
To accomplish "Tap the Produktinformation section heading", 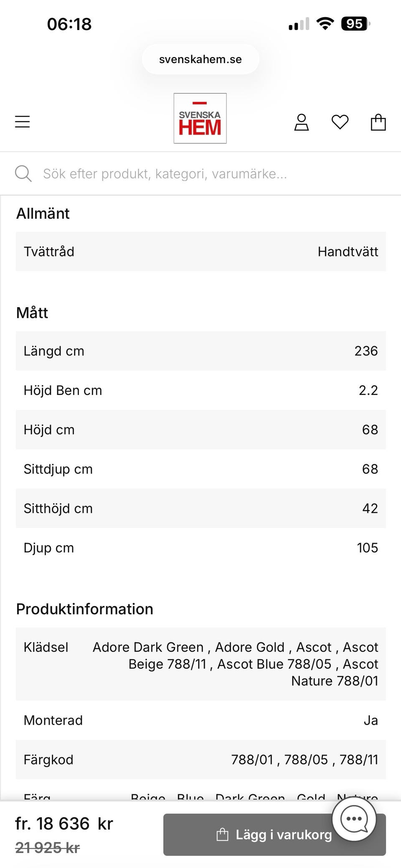I will pyautogui.click(x=85, y=609).
